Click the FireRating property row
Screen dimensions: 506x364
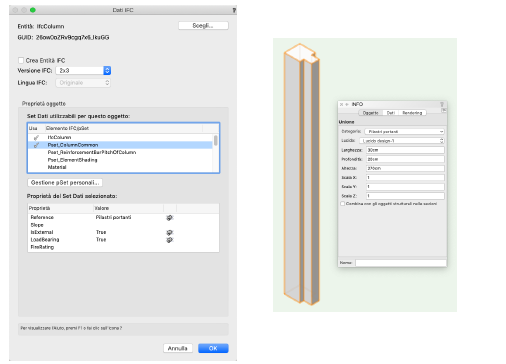point(123,247)
